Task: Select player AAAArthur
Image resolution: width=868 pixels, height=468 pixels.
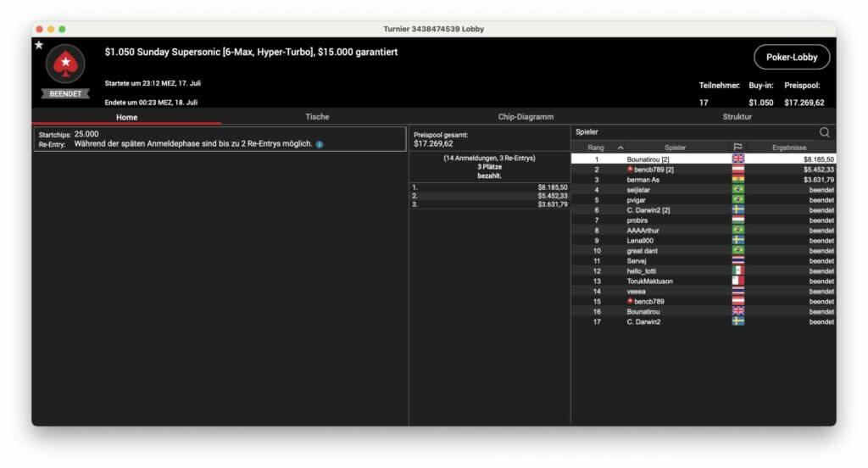Action: click(x=643, y=231)
